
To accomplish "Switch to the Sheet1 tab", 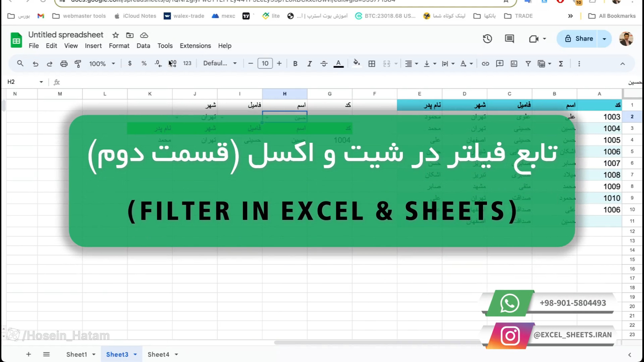I will tap(76, 354).
